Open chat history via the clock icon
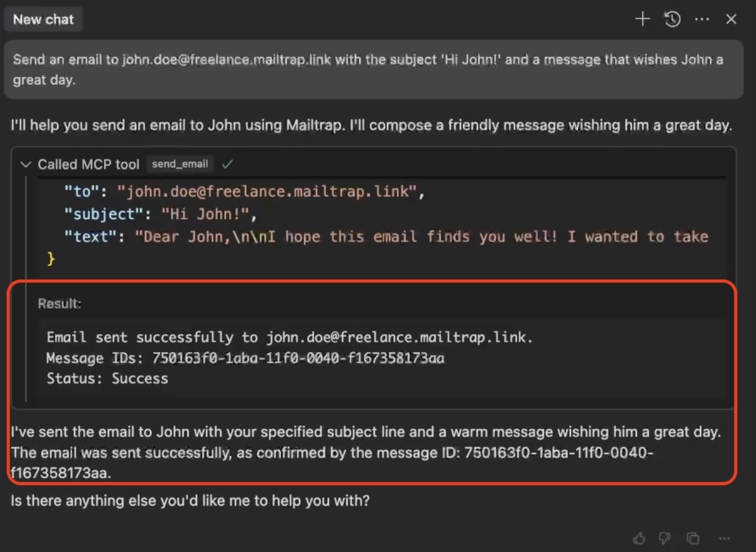The height and width of the screenshot is (552, 756). coord(672,19)
